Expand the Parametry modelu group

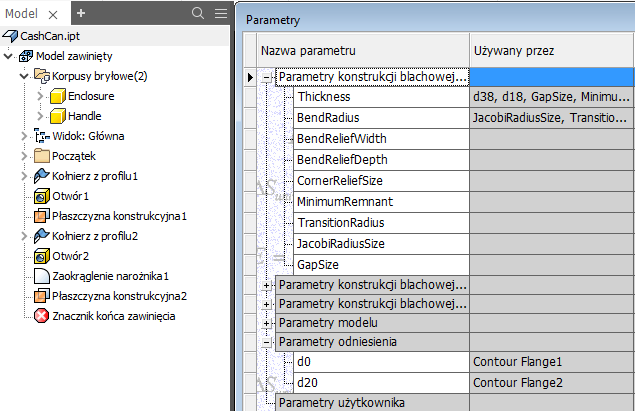[x=266, y=323]
